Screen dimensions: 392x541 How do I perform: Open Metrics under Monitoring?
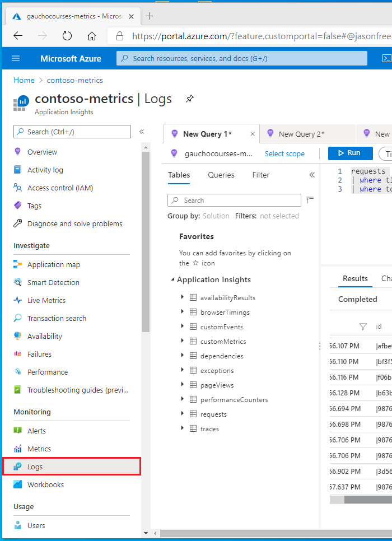pyautogui.click(x=39, y=449)
